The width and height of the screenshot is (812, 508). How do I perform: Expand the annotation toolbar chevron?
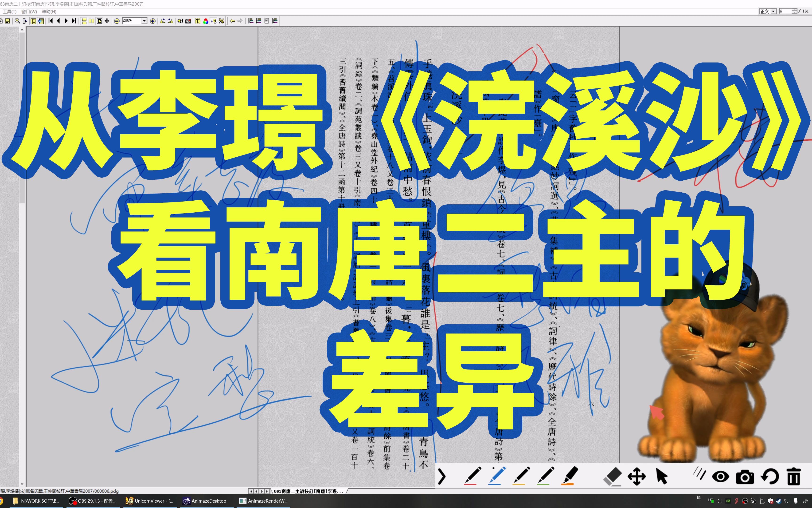(x=442, y=476)
